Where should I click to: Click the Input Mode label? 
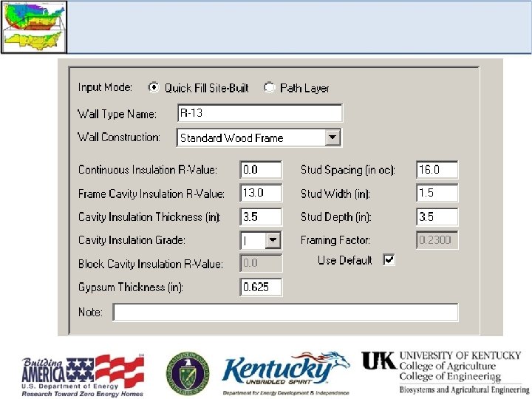105,87
